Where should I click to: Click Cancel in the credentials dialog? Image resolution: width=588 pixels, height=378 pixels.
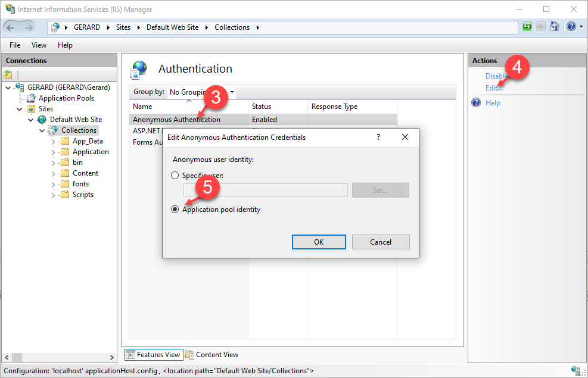coord(380,242)
